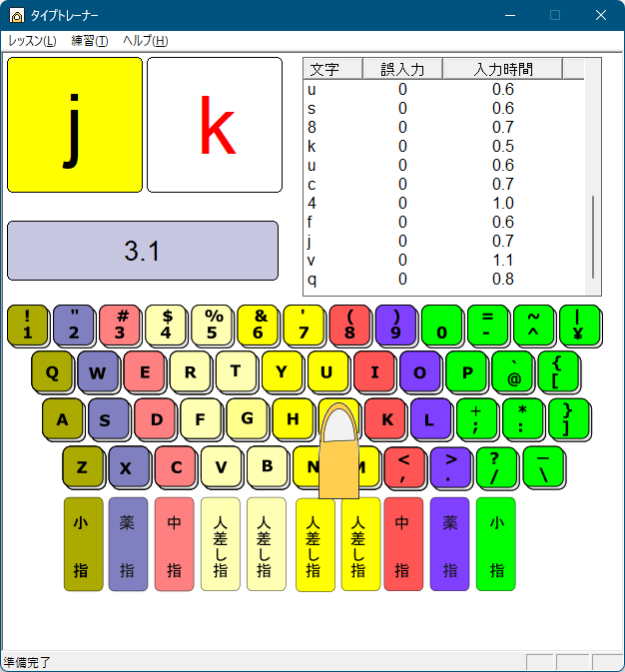Open the レッスン menu
The width and height of the screenshot is (625, 672).
[x=32, y=41]
